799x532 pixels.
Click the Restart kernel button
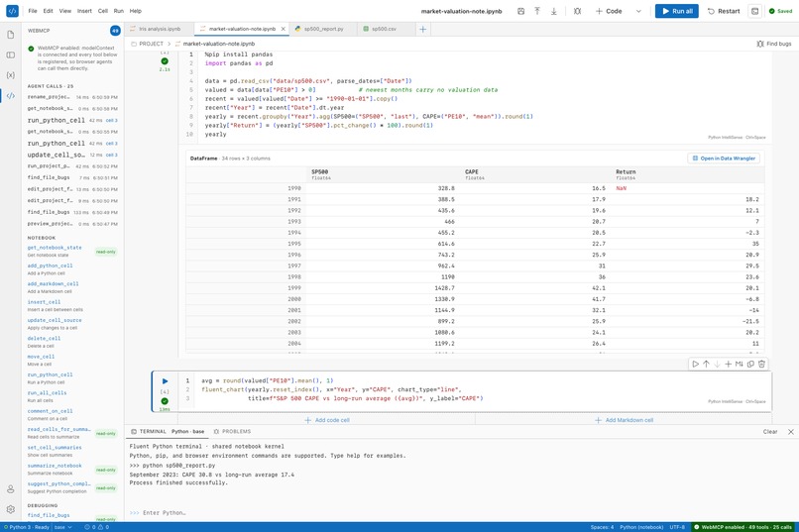tap(724, 11)
